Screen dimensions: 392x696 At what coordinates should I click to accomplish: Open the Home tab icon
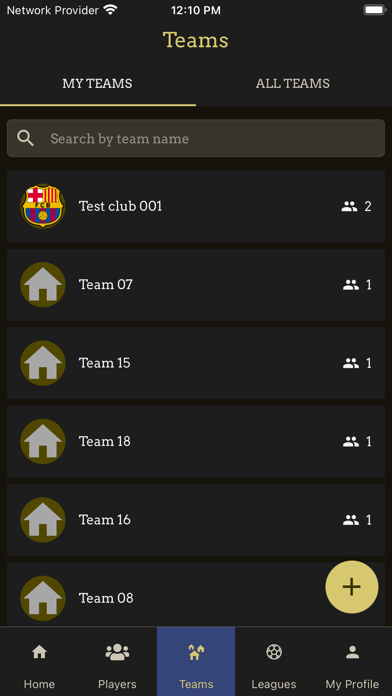coord(40,652)
